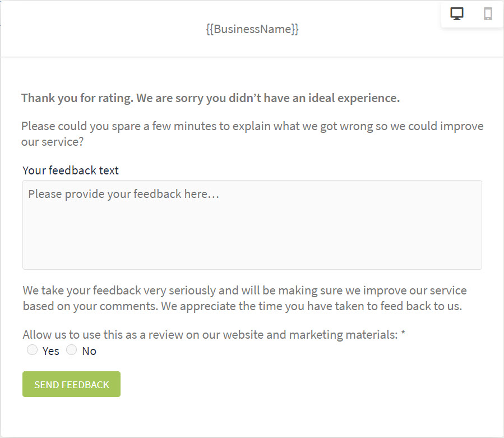Select the 'Thank you for rating' heading
Screen dimensions: 504x438
point(211,98)
